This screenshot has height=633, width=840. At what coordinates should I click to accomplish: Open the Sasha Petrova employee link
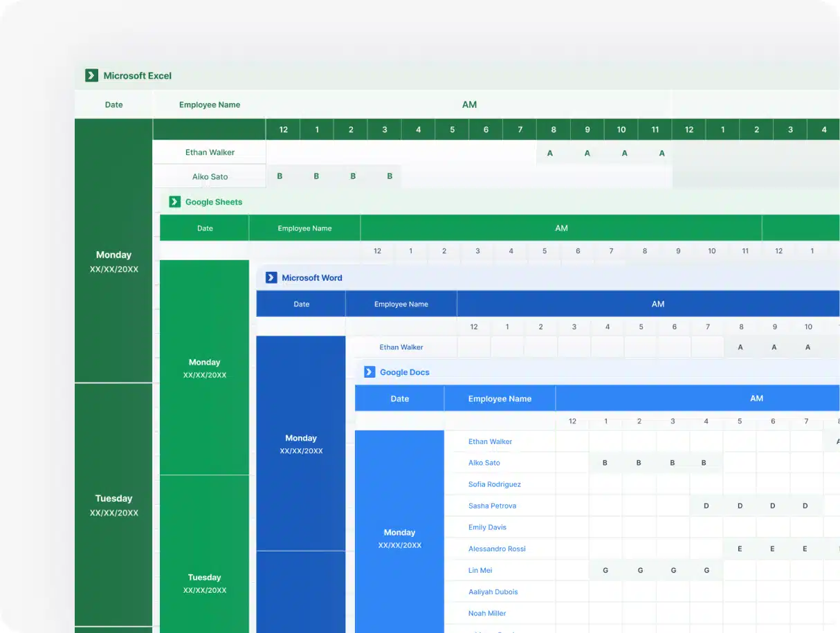click(x=491, y=505)
